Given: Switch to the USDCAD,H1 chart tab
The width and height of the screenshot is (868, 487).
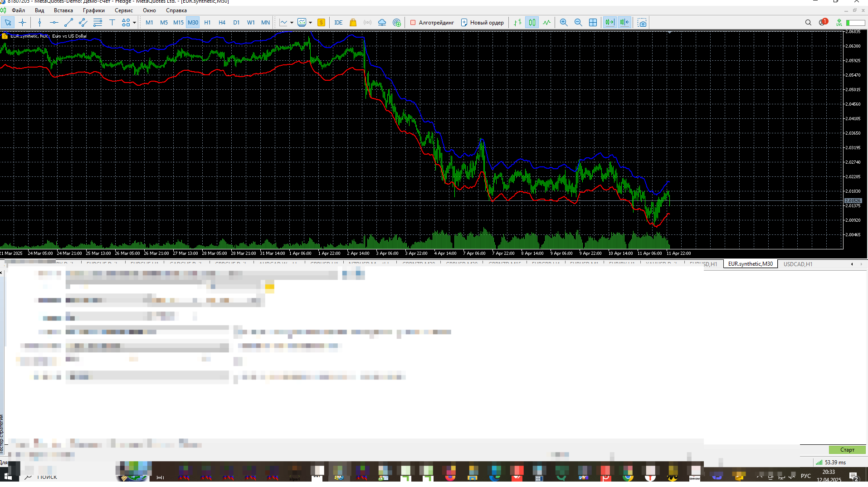Looking at the screenshot, I should tap(798, 264).
